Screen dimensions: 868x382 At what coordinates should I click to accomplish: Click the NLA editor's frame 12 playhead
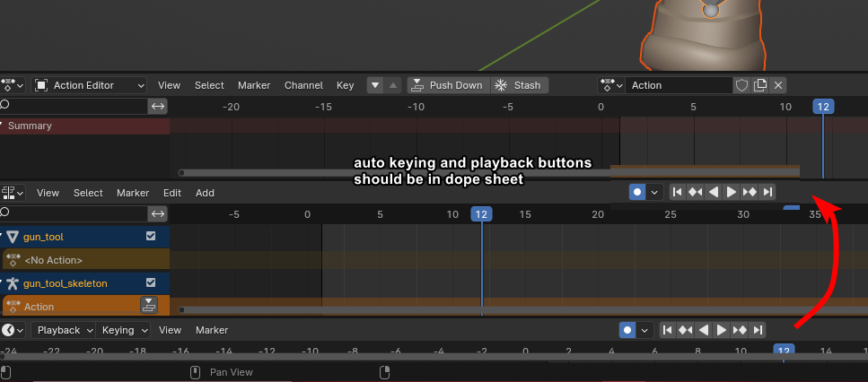(x=482, y=214)
